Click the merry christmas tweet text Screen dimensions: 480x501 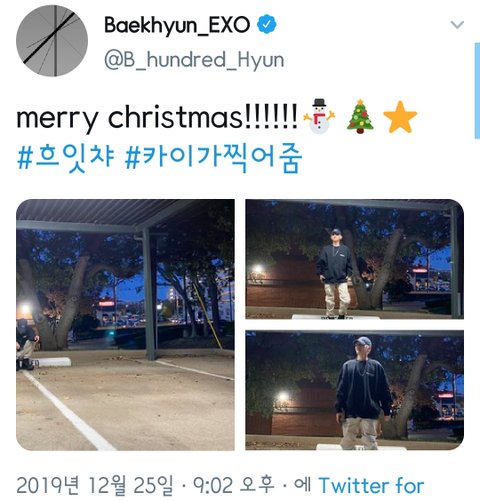[157, 117]
